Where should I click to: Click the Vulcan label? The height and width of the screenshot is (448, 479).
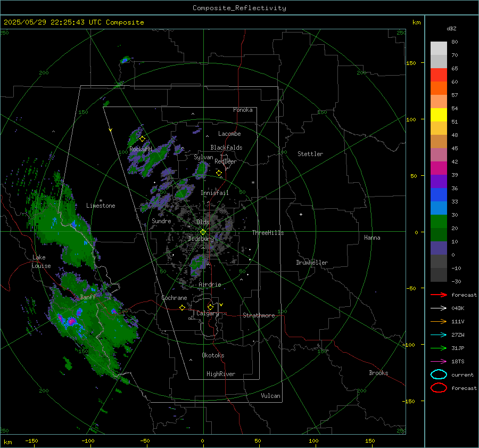tap(271, 396)
